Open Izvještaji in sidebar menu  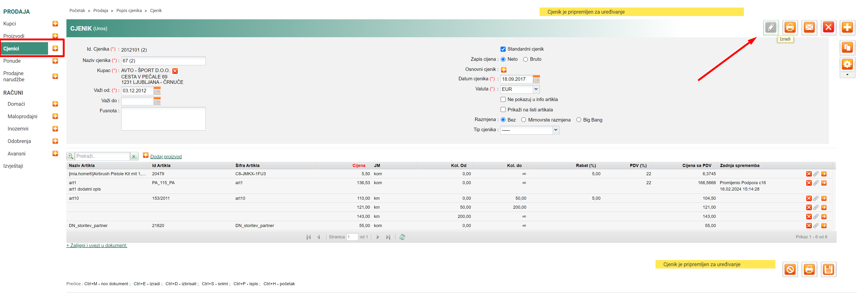coord(13,166)
